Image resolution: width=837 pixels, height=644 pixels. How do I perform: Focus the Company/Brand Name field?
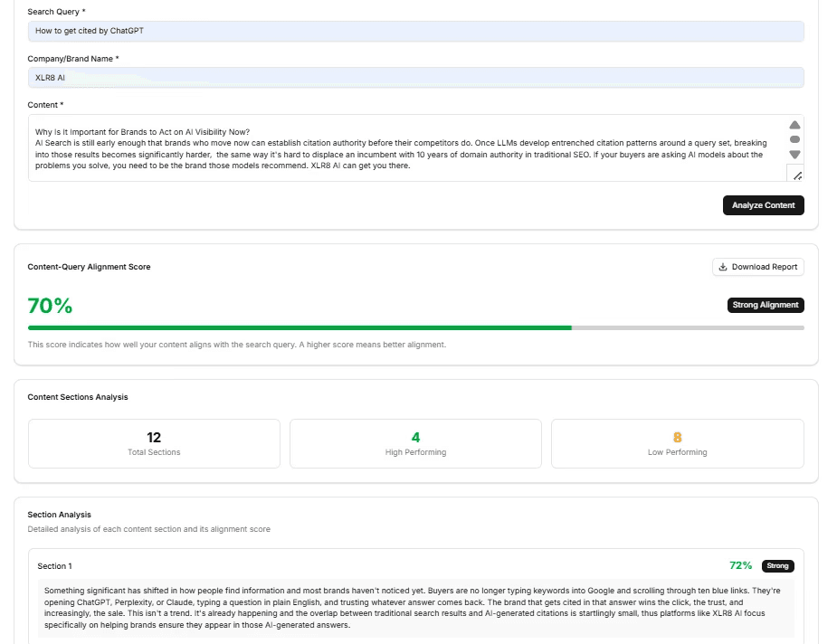coord(416,78)
